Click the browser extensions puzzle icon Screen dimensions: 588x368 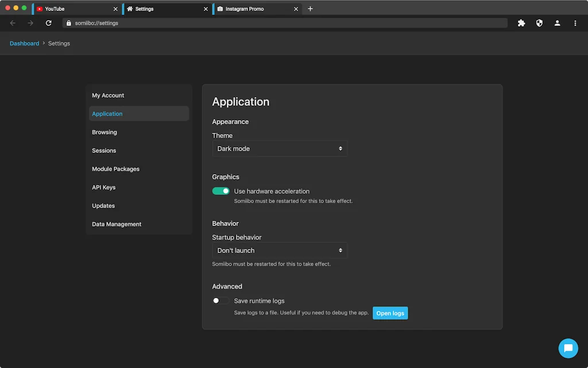point(521,23)
